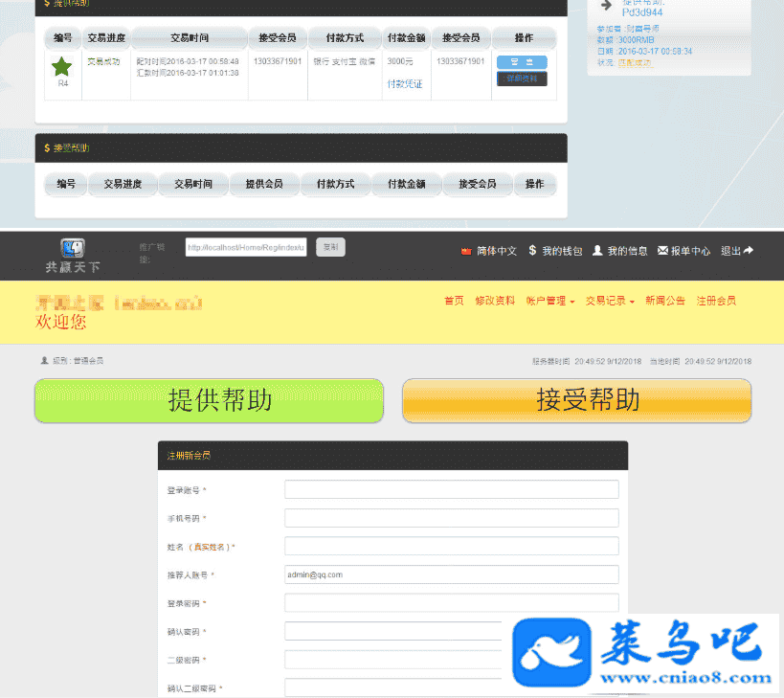Click the 汇款时间2016-03-17 01:01:38 text
This screenshot has width=784, height=698.
[188, 73]
